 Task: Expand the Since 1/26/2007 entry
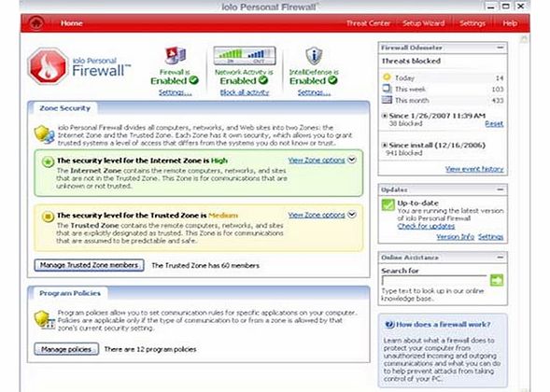pos(385,116)
